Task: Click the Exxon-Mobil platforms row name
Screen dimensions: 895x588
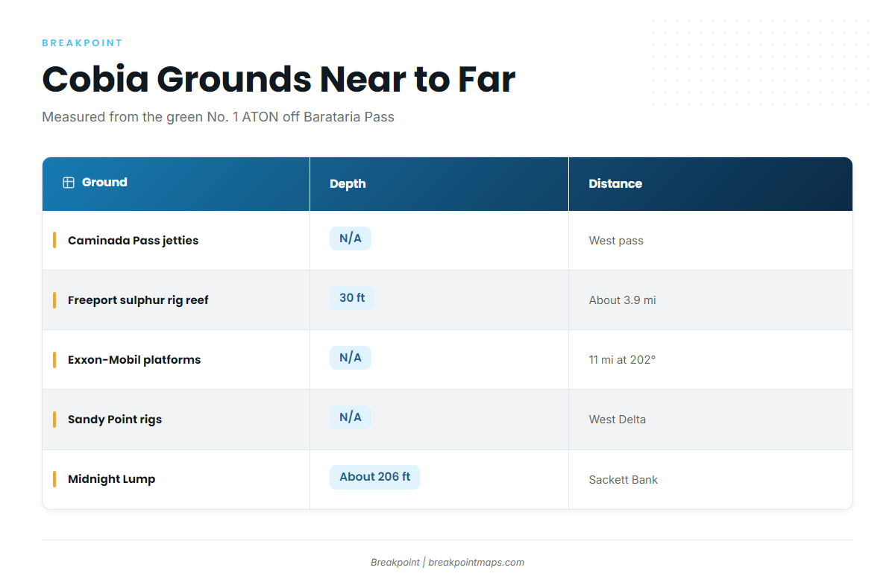Action: [134, 360]
